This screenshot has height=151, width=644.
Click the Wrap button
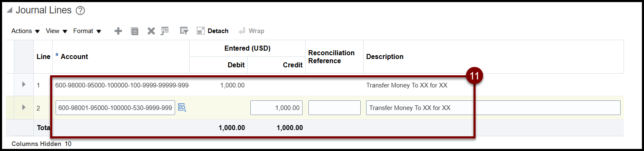coord(252,31)
